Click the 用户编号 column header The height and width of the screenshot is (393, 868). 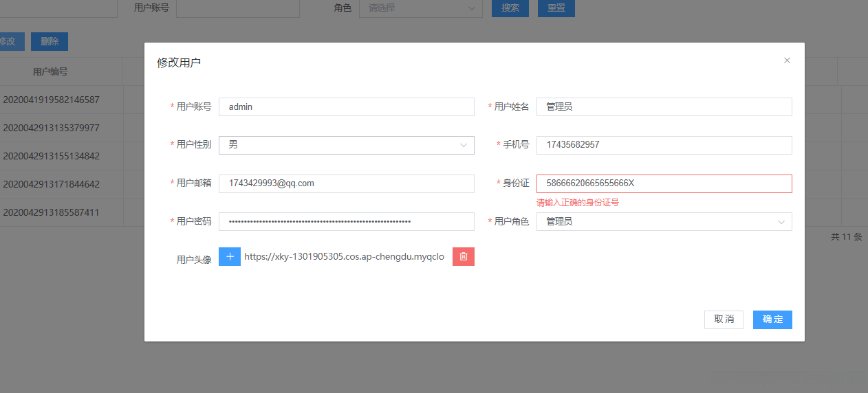[50, 71]
